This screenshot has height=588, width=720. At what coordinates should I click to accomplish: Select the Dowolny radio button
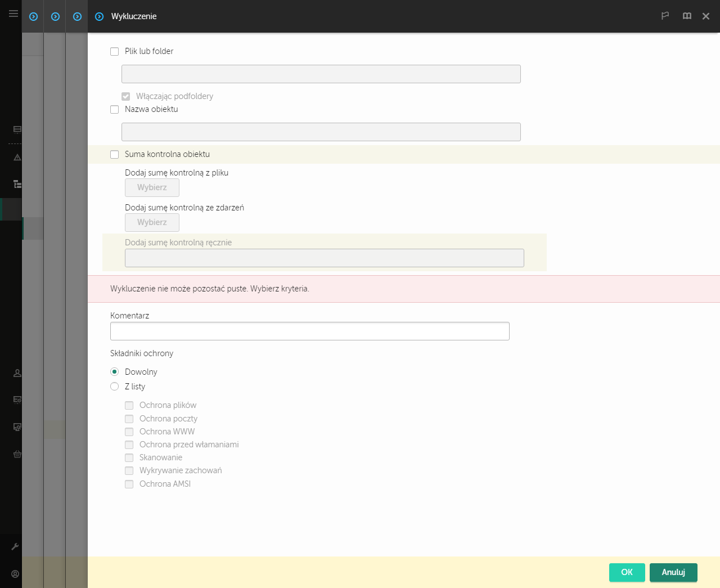pyautogui.click(x=115, y=372)
